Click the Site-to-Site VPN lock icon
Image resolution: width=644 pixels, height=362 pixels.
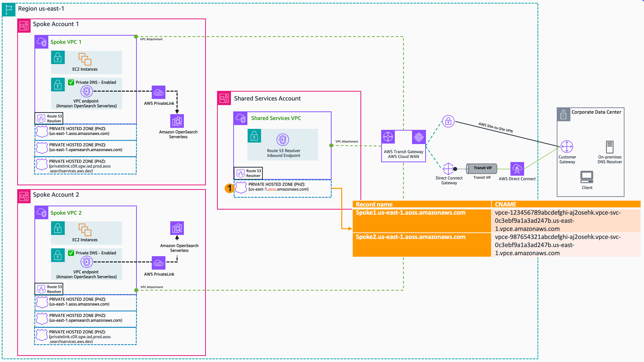pos(448,122)
